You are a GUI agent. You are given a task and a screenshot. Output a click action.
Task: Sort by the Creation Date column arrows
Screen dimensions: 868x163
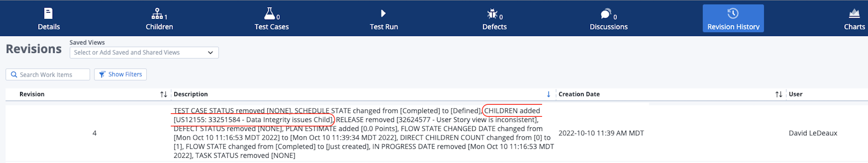coord(779,94)
